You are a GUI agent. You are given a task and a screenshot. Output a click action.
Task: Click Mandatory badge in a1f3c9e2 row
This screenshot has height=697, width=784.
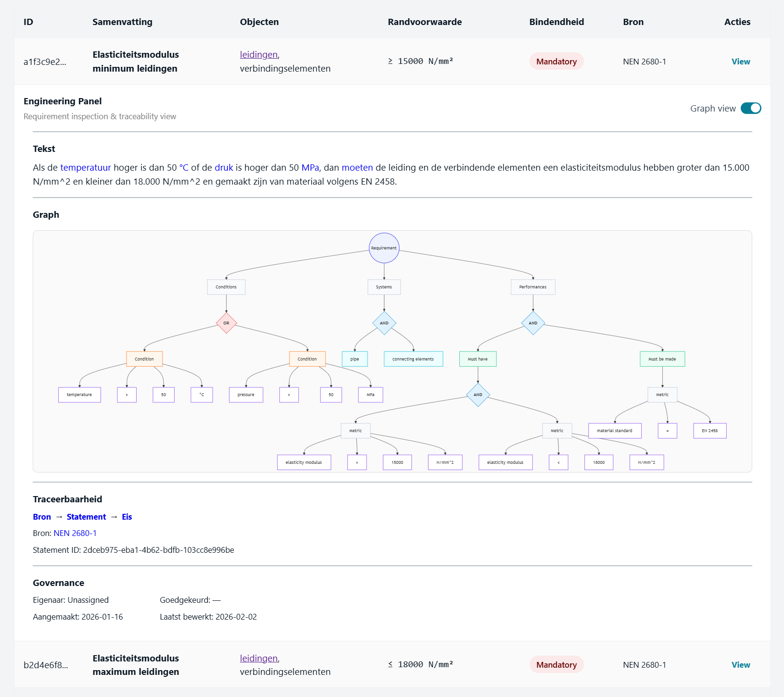click(x=556, y=62)
